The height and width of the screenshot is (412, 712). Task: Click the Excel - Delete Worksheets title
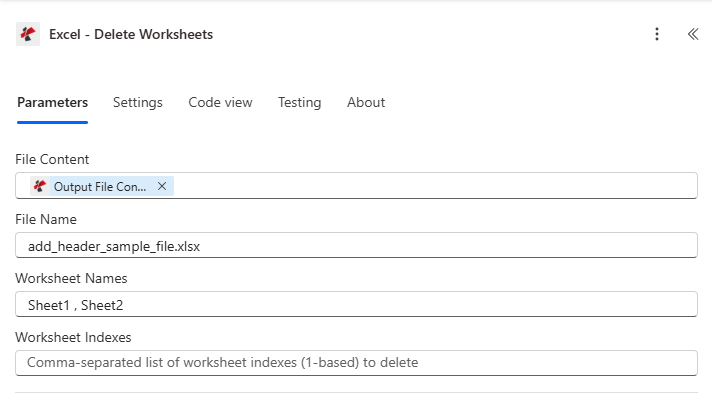131,35
